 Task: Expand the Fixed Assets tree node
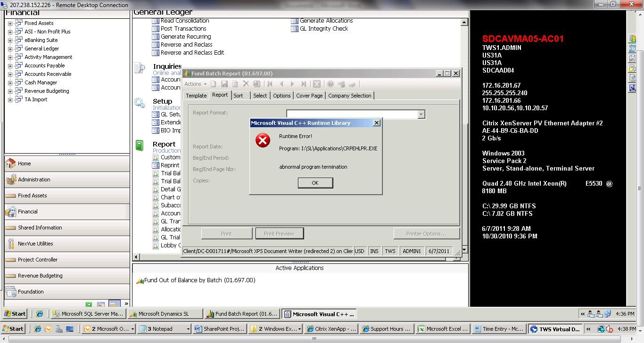10,23
